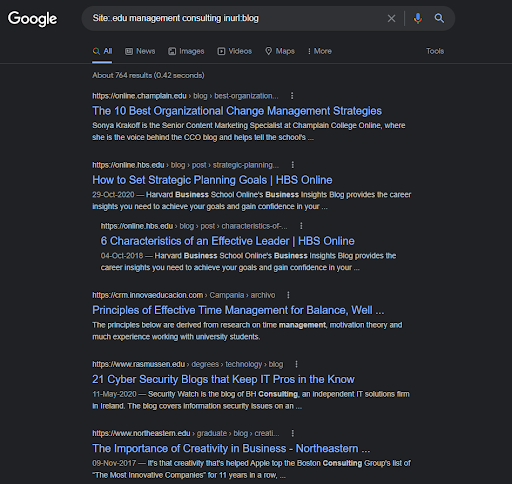512x484 pixels.
Task: Switch to the Images tab
Action: pos(186,51)
